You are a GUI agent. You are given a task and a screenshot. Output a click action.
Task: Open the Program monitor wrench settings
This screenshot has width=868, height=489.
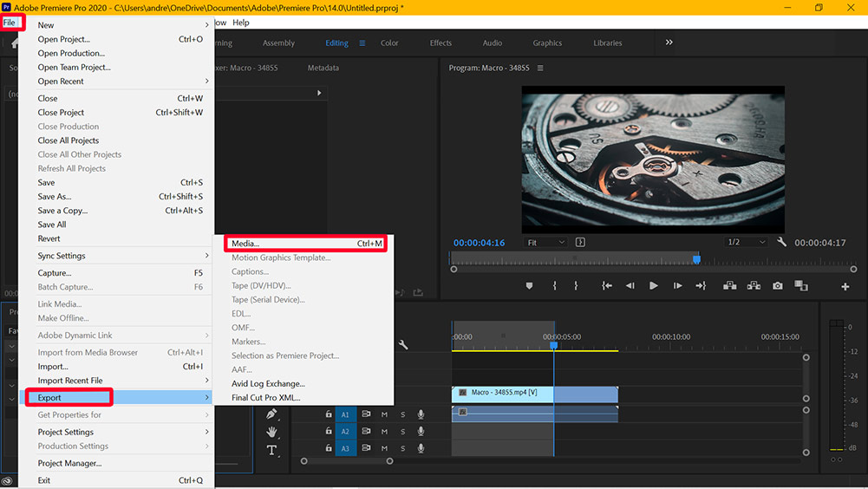tap(781, 243)
